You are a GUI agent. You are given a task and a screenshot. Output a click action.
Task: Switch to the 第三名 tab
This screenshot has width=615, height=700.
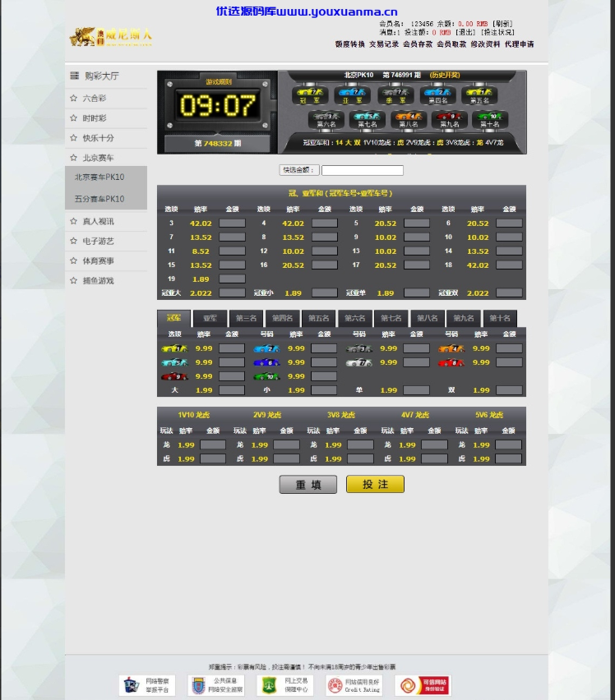pyautogui.click(x=246, y=318)
